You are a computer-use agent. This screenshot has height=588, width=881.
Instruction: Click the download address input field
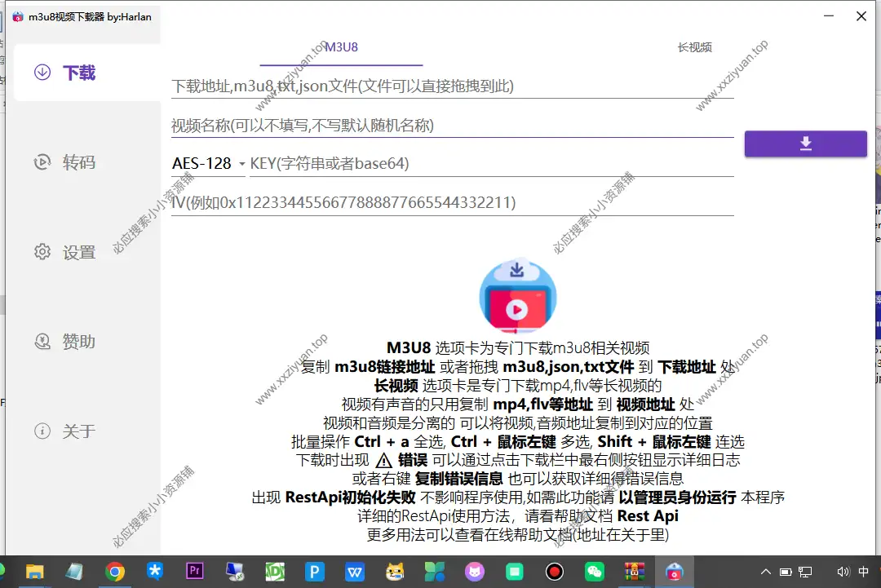[x=449, y=85]
